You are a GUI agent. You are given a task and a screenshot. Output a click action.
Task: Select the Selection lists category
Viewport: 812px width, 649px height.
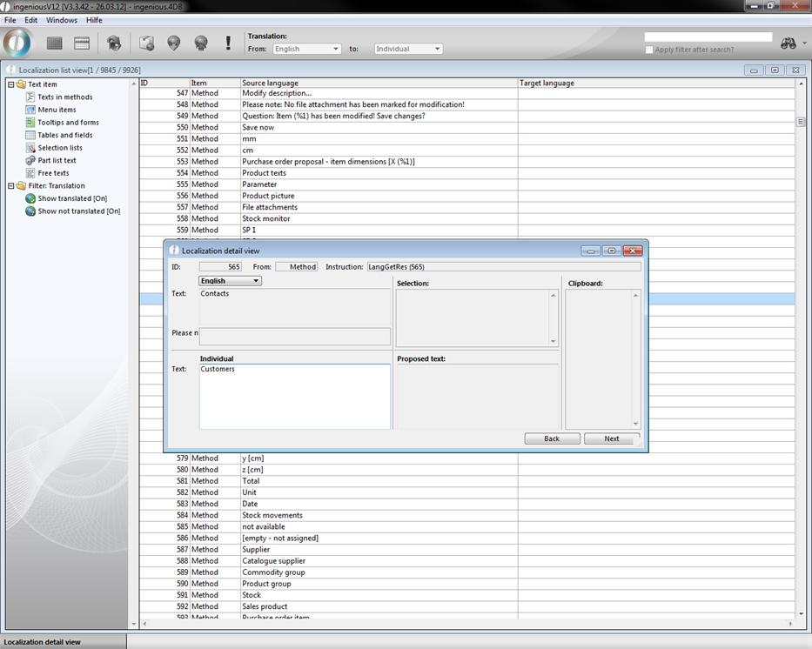(x=60, y=148)
